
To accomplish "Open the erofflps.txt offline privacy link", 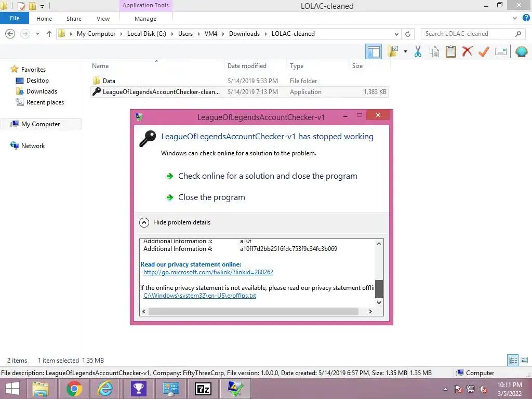I will point(199,296).
